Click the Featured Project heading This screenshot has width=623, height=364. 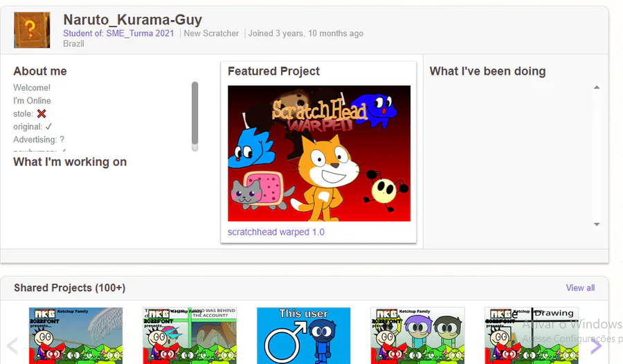[273, 71]
